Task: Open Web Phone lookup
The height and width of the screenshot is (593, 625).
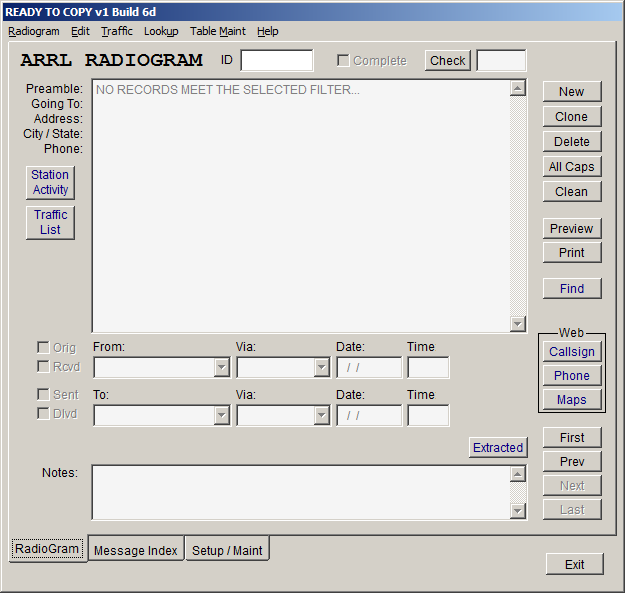Action: (x=572, y=375)
